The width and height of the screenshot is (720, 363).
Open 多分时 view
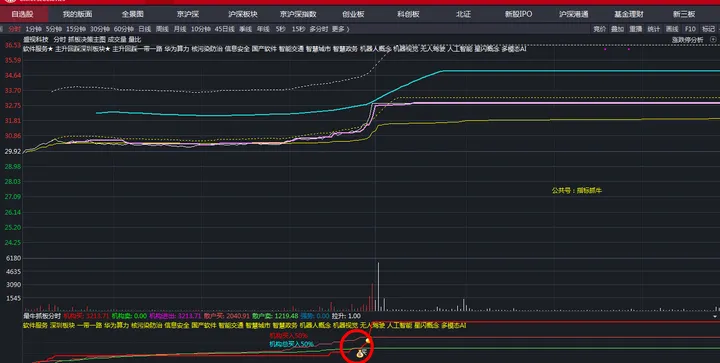tap(319, 29)
